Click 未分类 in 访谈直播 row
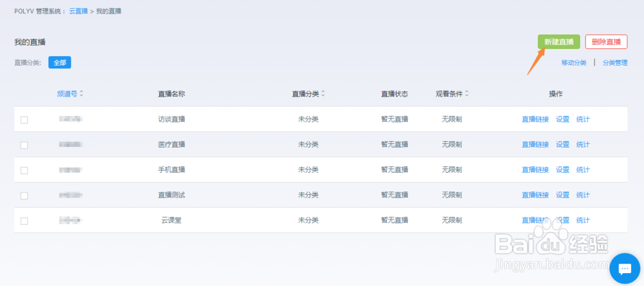 [x=308, y=119]
